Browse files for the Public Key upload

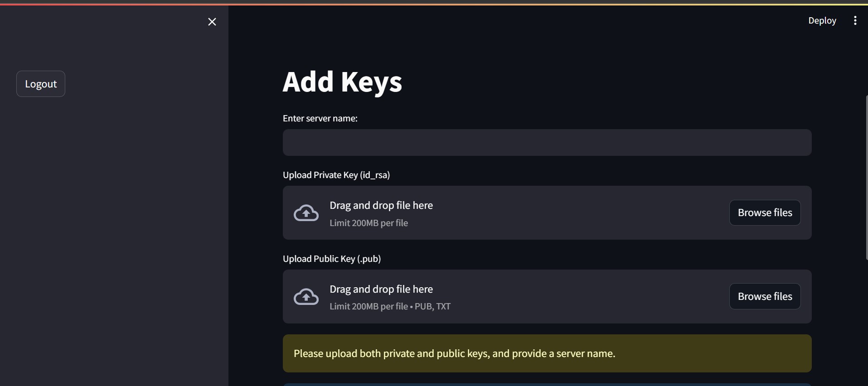pyautogui.click(x=765, y=296)
